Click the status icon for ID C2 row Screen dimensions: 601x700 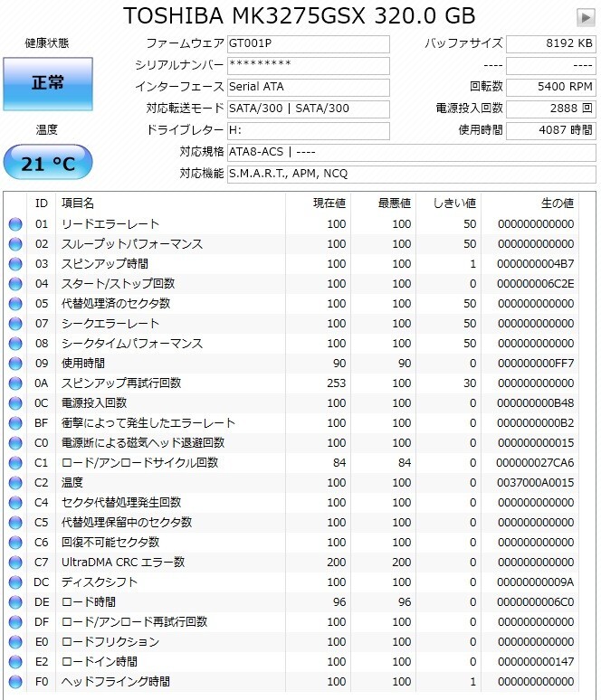15,483
